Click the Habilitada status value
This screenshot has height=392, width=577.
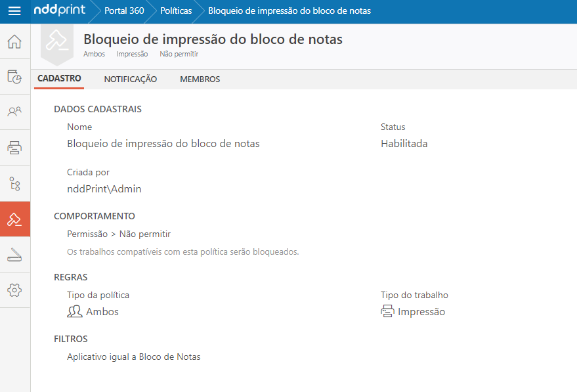tap(404, 144)
